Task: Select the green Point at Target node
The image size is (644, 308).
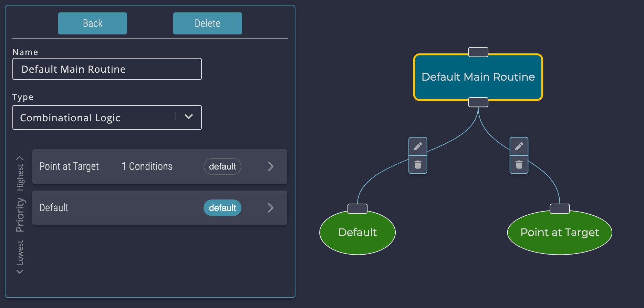Action: pyautogui.click(x=560, y=233)
